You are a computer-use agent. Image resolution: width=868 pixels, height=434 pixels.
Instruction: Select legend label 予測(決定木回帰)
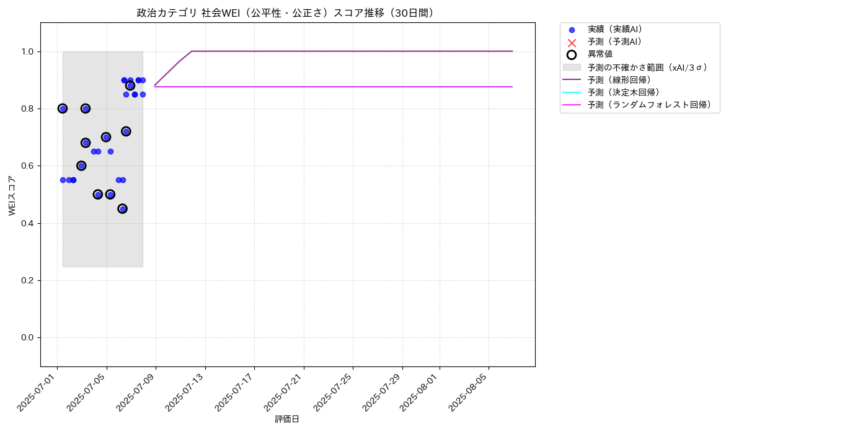pos(624,92)
